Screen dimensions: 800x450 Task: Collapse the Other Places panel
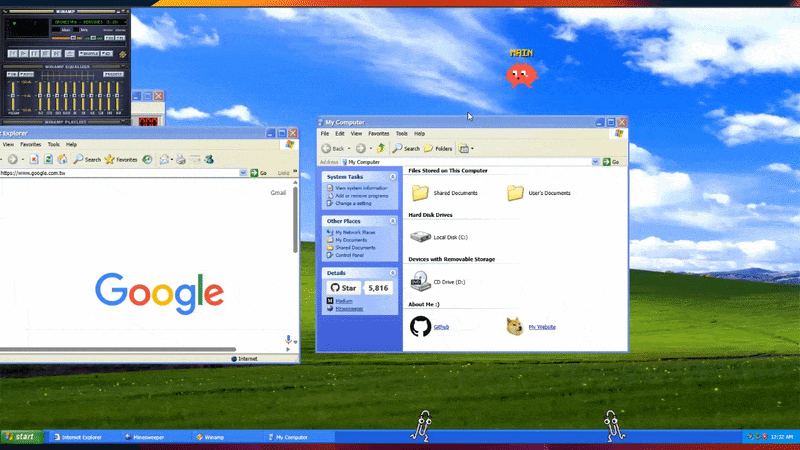pyautogui.click(x=393, y=221)
